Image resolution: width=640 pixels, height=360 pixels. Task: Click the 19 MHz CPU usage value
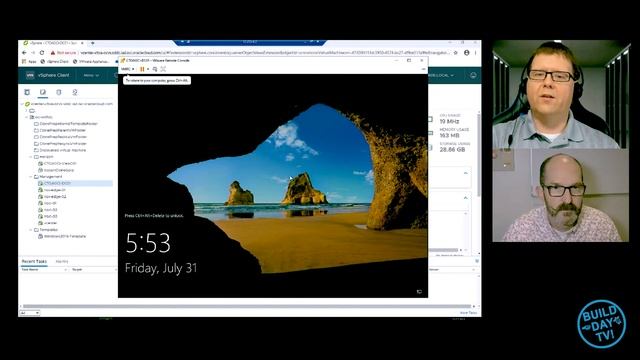(x=449, y=122)
